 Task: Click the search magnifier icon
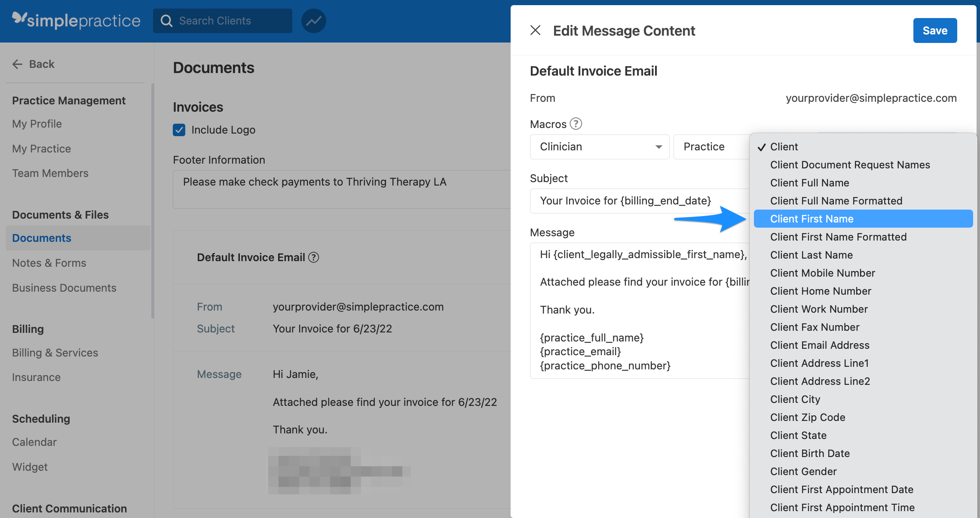pyautogui.click(x=167, y=21)
